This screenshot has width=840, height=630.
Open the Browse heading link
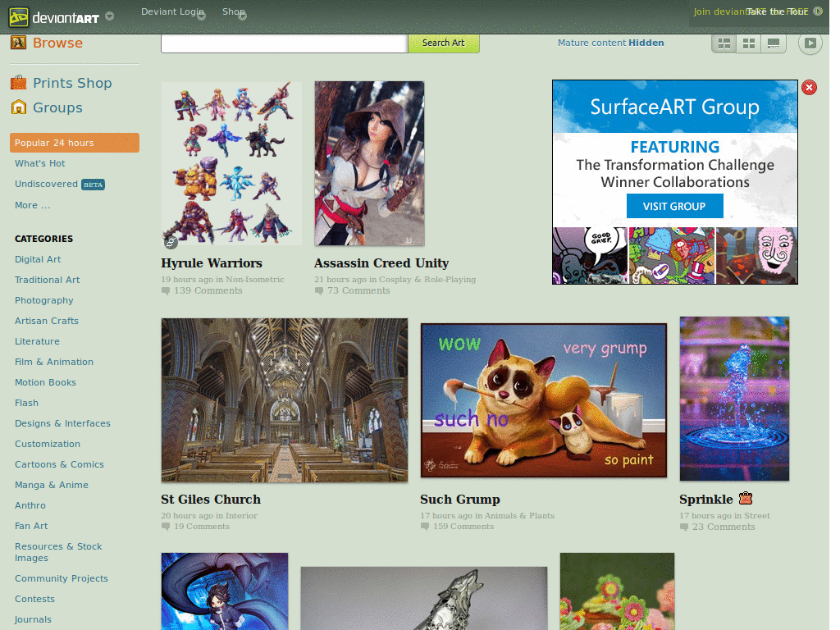click(58, 43)
